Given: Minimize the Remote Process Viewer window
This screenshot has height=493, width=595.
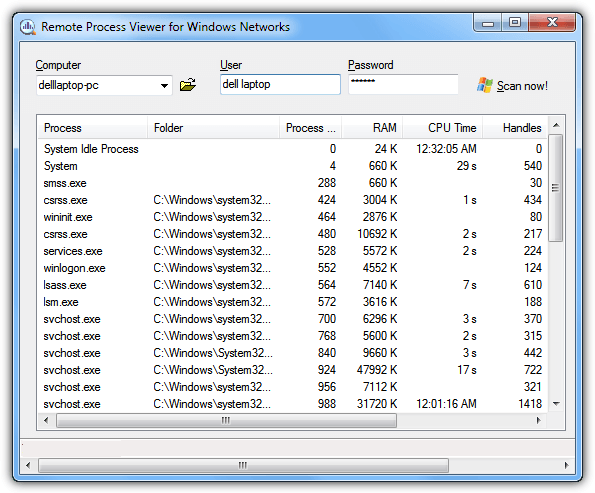Looking at the screenshot, I should [488, 23].
